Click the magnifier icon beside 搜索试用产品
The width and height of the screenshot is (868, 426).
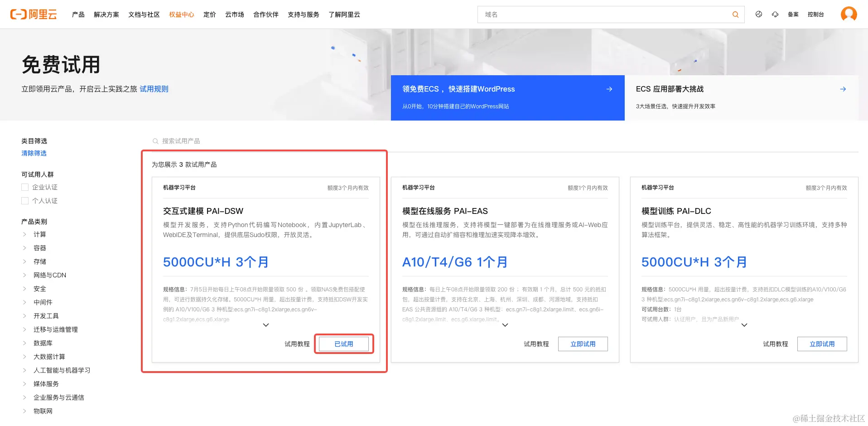click(x=155, y=141)
